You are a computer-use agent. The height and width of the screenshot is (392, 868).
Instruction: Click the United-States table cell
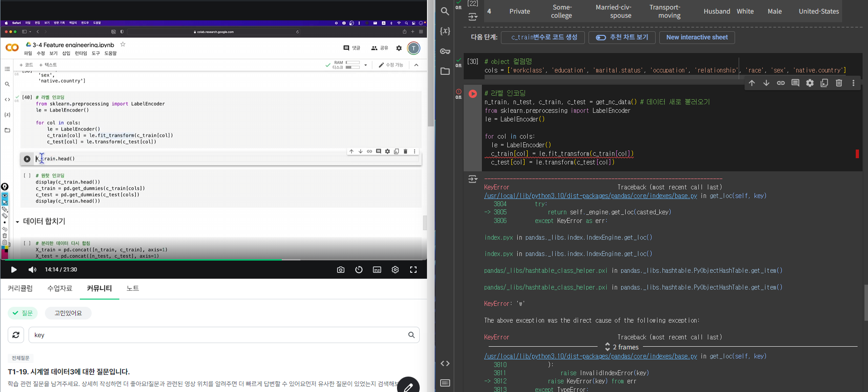point(819,11)
